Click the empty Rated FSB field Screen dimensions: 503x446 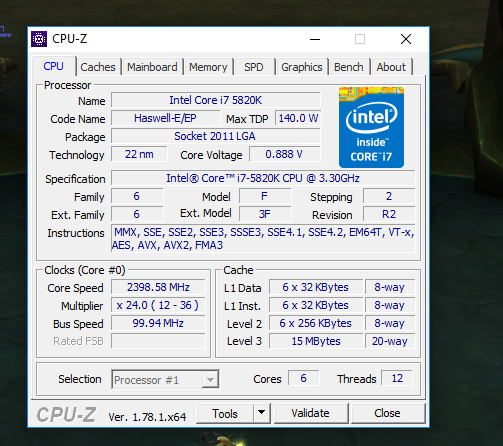[x=158, y=341]
